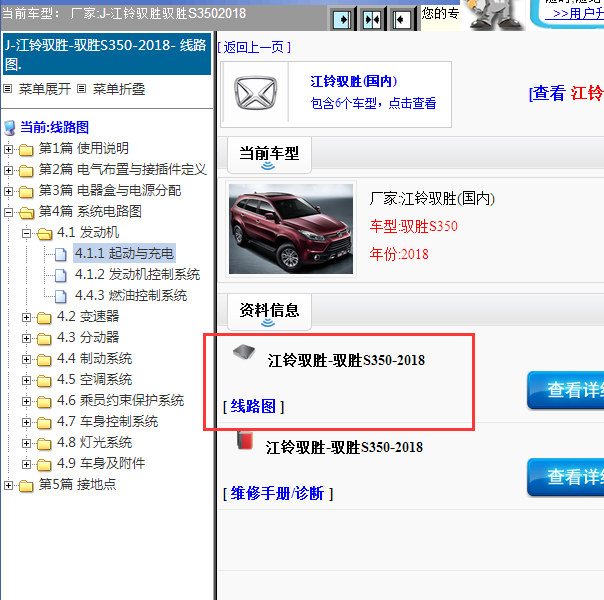Click the 江铃驭胜 brand logo
This screenshot has width=604, height=600.
point(255,93)
